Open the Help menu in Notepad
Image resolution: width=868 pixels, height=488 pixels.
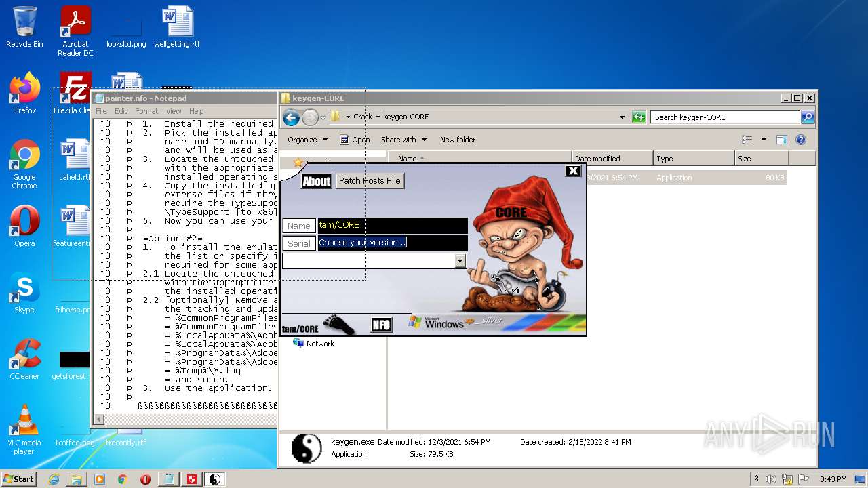pyautogui.click(x=197, y=111)
